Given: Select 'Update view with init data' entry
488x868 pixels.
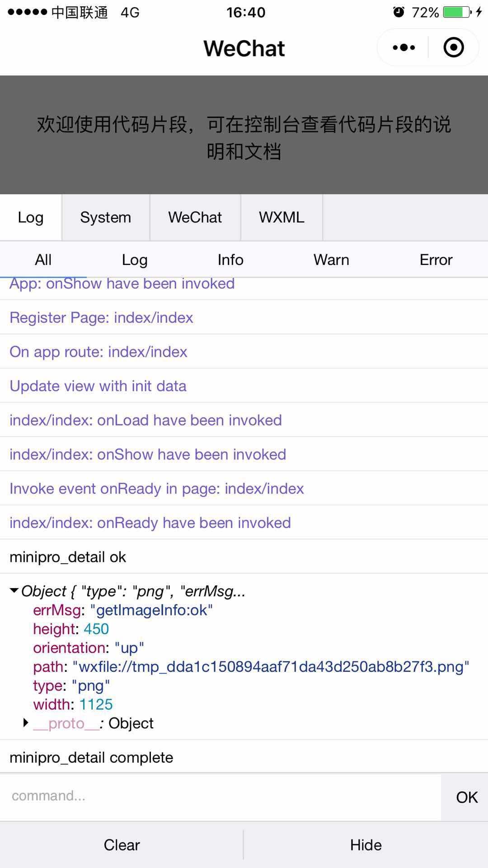Looking at the screenshot, I should tap(244, 386).
